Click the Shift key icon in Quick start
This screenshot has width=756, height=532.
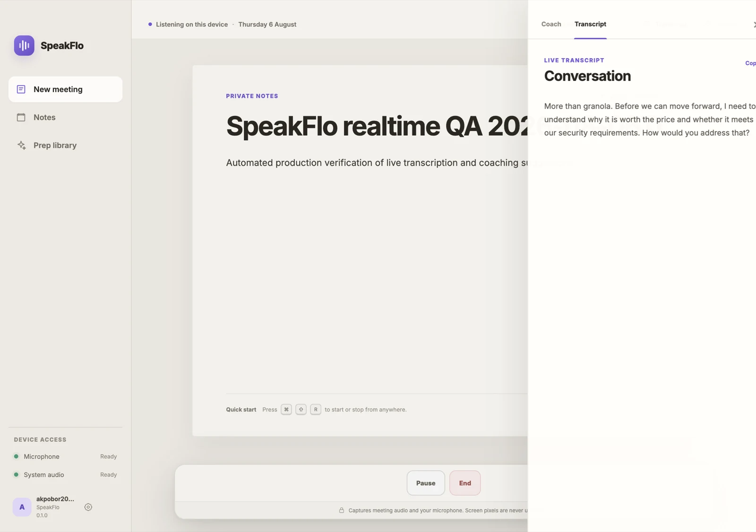pyautogui.click(x=301, y=409)
